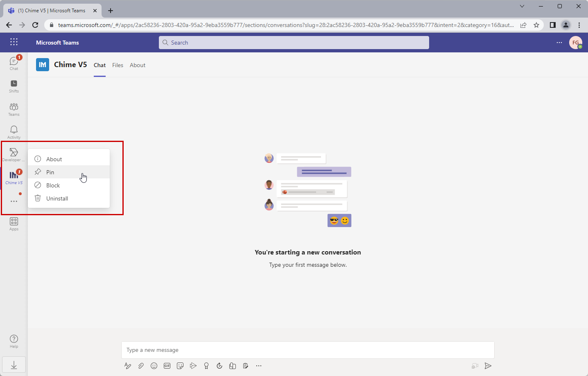Screen dimensions: 588x376
Task: Switch to the Chat tab
Action: (100, 65)
